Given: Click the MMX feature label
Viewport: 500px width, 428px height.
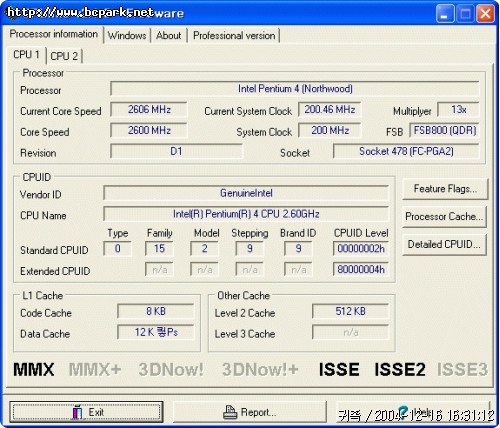Looking at the screenshot, I should point(34,369).
